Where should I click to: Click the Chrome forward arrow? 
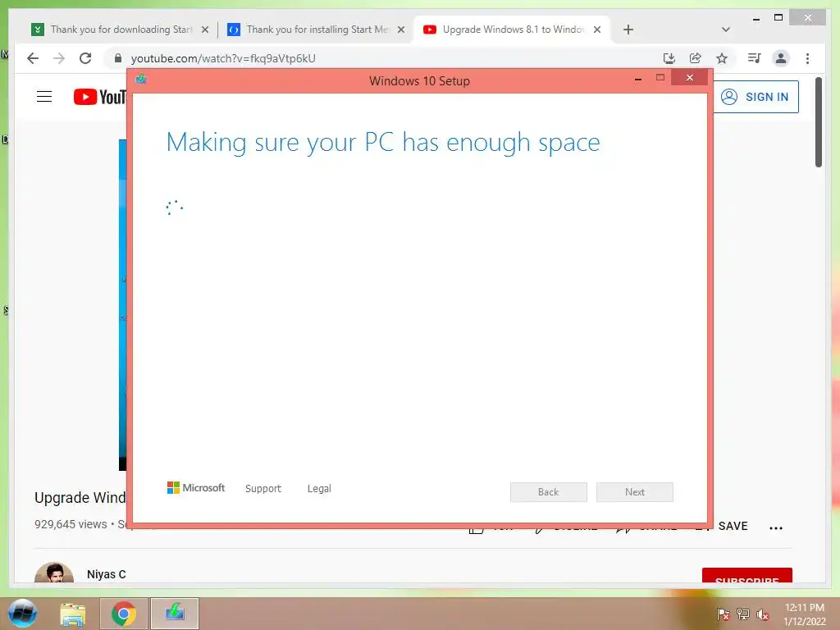(x=59, y=58)
